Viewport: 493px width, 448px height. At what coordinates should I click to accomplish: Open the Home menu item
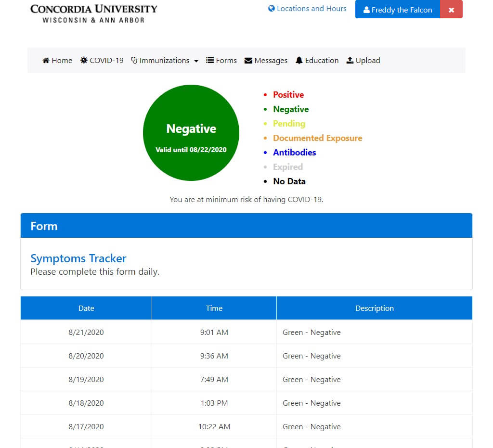click(x=57, y=60)
